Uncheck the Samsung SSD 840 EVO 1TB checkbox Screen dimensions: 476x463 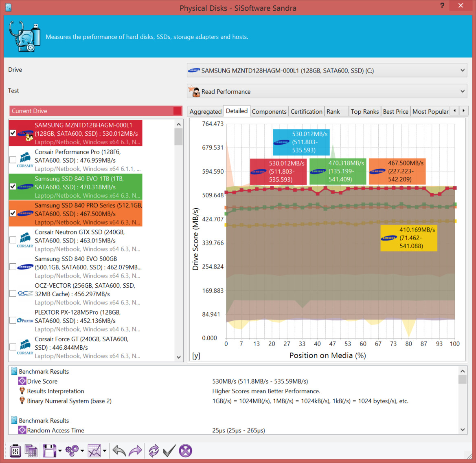tap(13, 187)
